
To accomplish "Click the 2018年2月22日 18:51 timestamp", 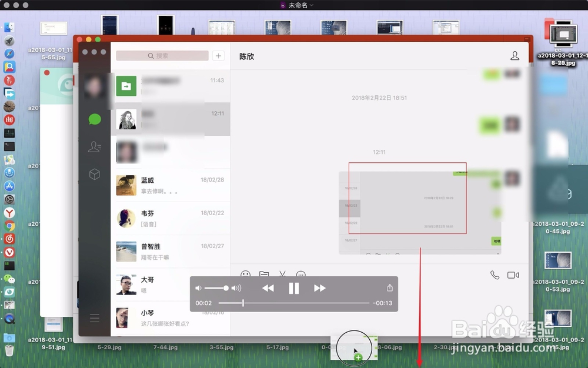I will (x=379, y=98).
